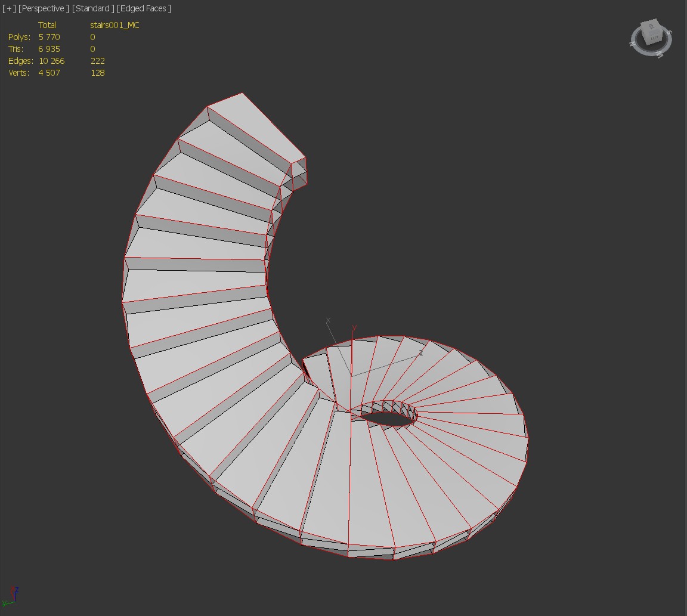
Task: Click the ViewCube's Left face
Action: 654,38
